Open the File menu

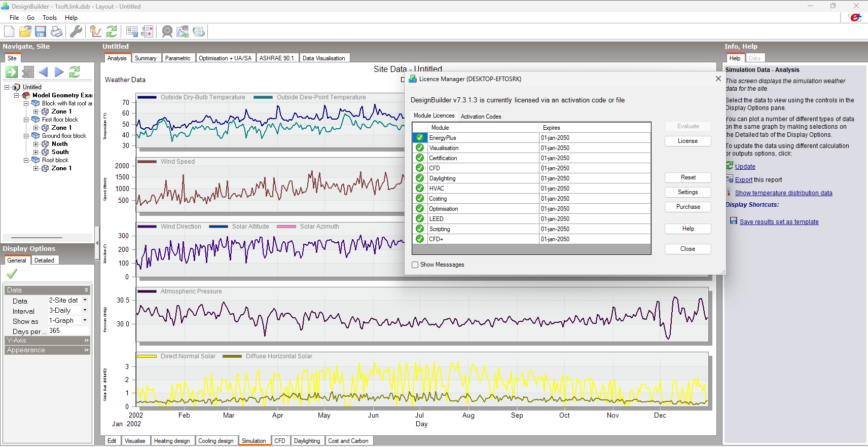click(x=14, y=18)
